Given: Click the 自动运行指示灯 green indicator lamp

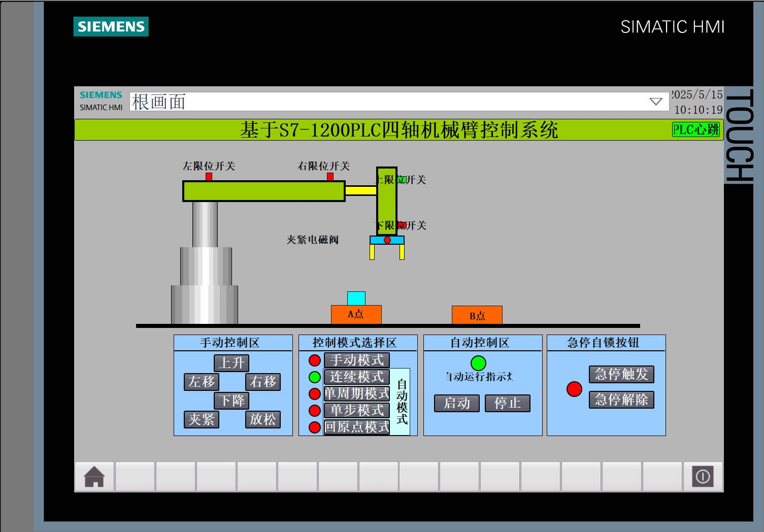Looking at the screenshot, I should (478, 363).
